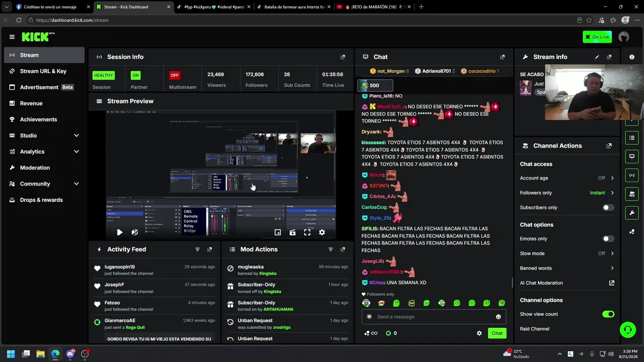Click Raid Channel option
Screen dimensions: 644x362
[x=534, y=329]
